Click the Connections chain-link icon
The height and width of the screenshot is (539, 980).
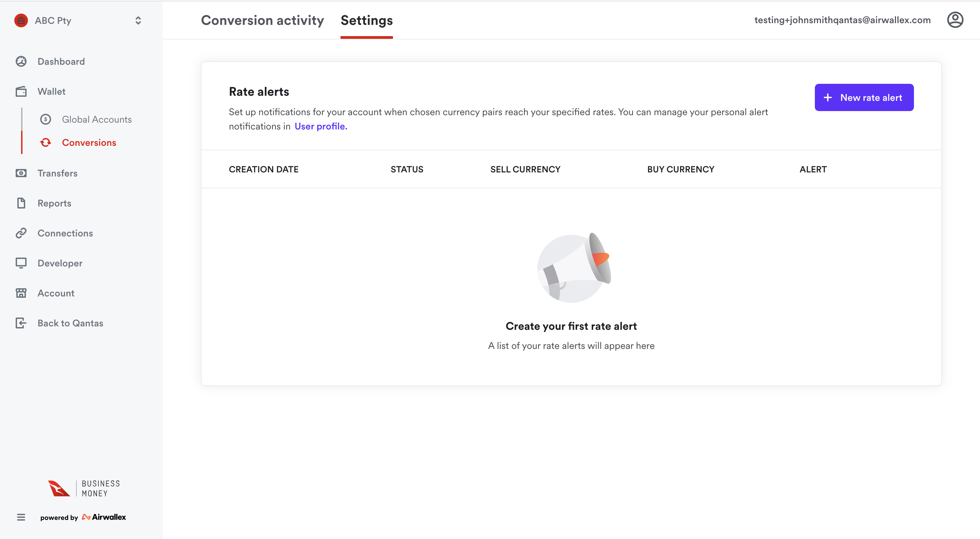pyautogui.click(x=21, y=233)
